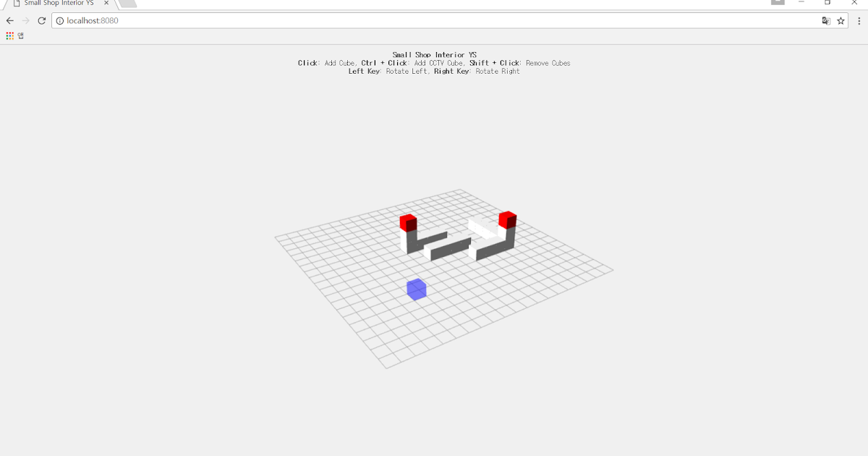Click the 'Rotate Right' instruction text

pos(498,71)
